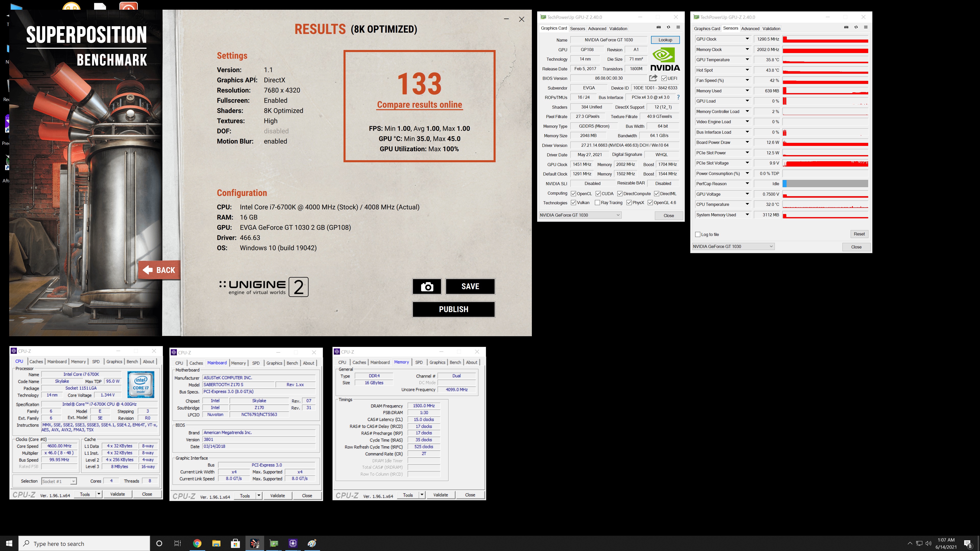Click the screenshot camera icon in GPU-Z Graphics Card window
This screenshot has width=980, height=551.
click(x=658, y=27)
